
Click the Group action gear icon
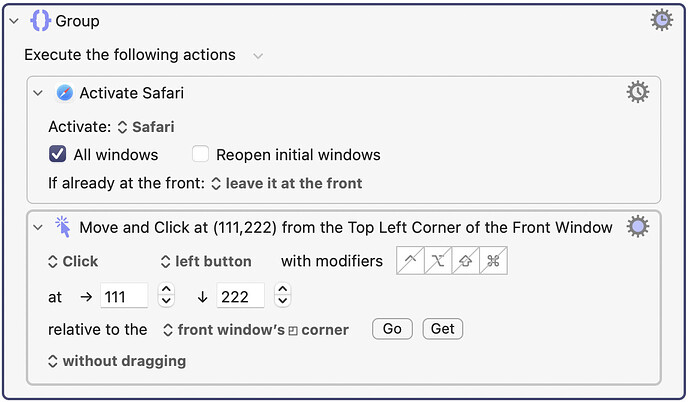tap(661, 20)
